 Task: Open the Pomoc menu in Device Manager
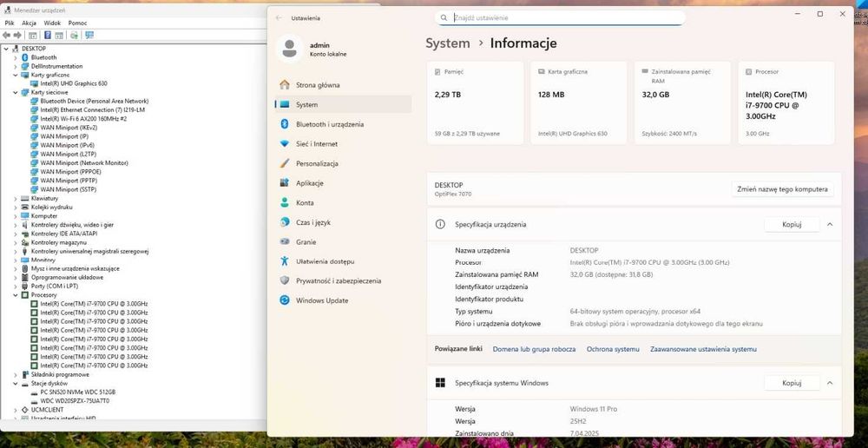tap(77, 23)
